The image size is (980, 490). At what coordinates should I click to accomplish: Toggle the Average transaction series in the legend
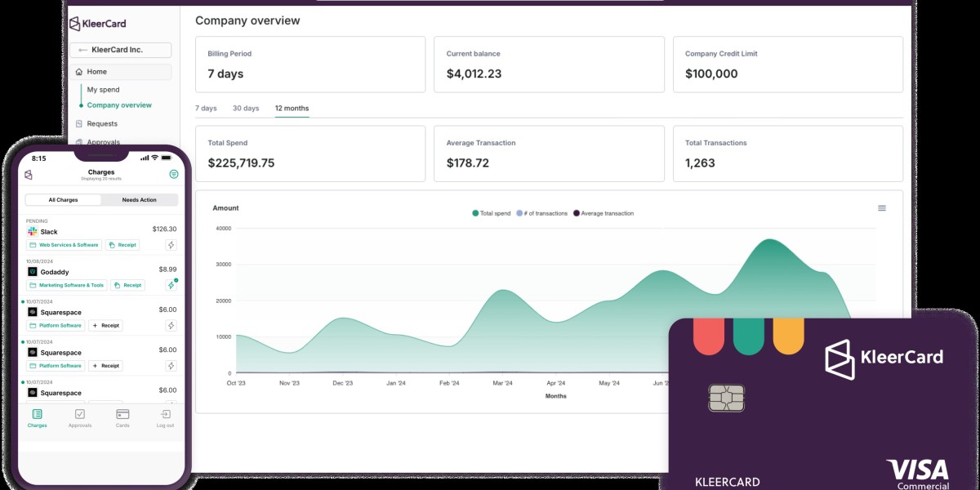click(604, 213)
